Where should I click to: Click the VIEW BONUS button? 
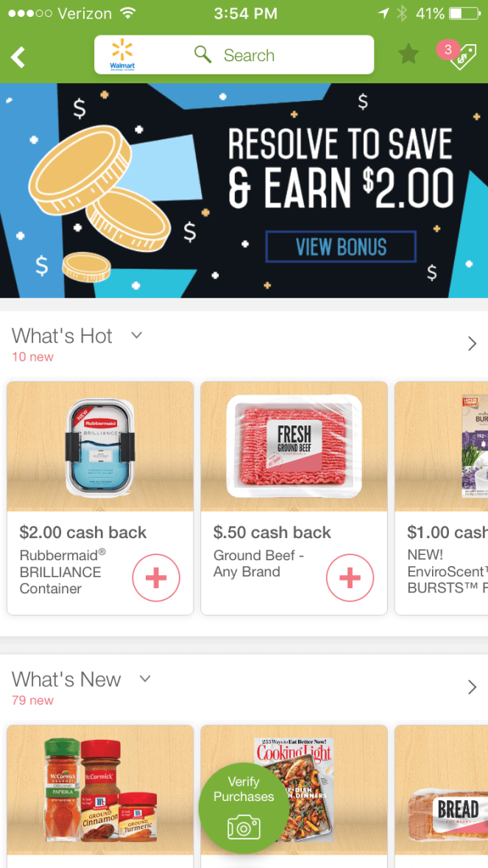click(341, 247)
